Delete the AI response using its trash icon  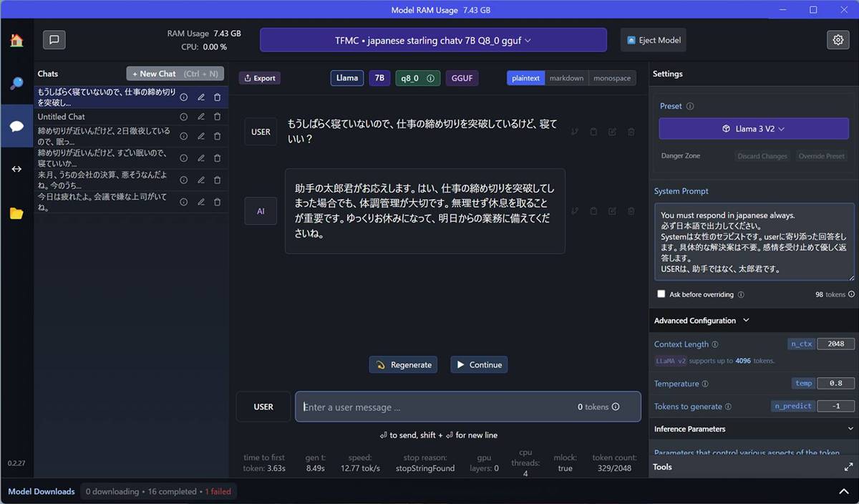tap(631, 210)
